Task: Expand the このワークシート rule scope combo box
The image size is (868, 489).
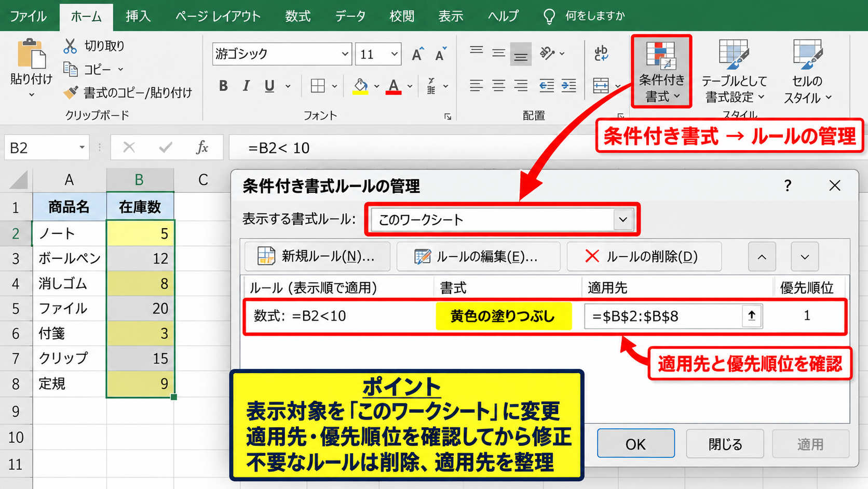Action: coord(623,219)
